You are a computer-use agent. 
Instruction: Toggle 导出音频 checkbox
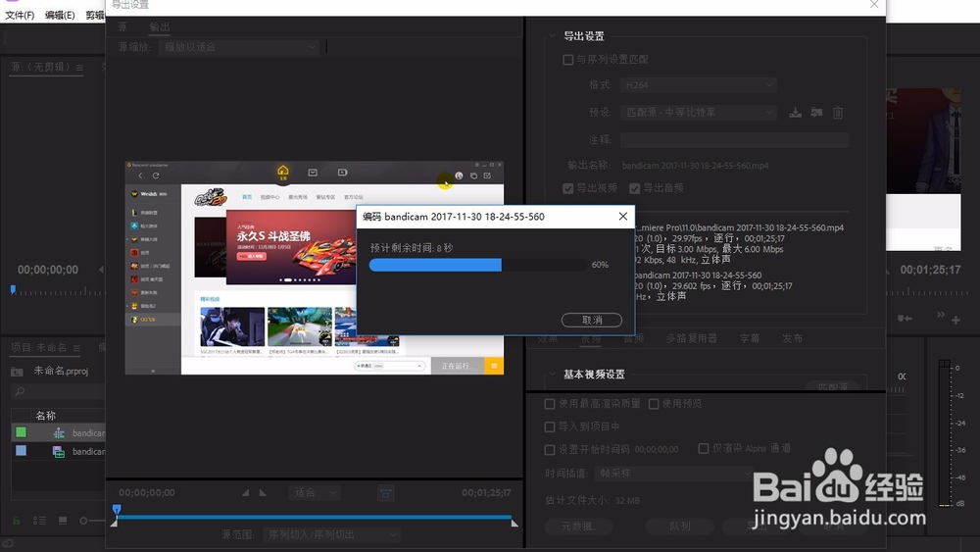(634, 188)
